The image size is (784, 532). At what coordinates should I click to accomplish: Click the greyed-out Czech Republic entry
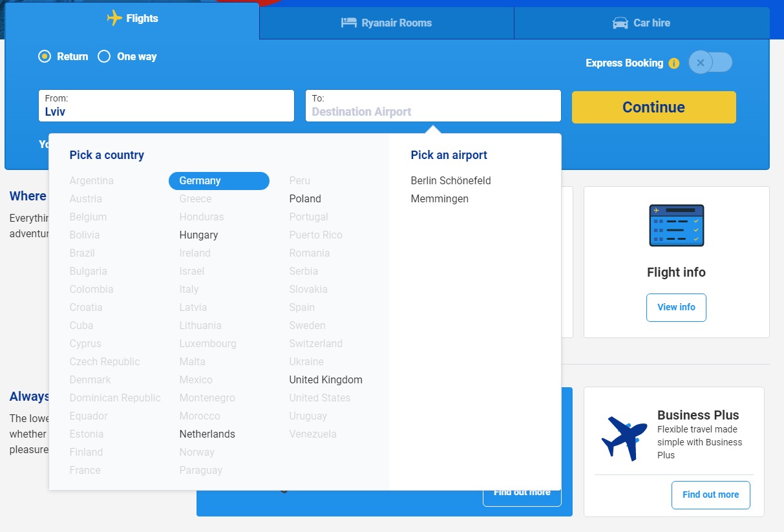coord(105,362)
